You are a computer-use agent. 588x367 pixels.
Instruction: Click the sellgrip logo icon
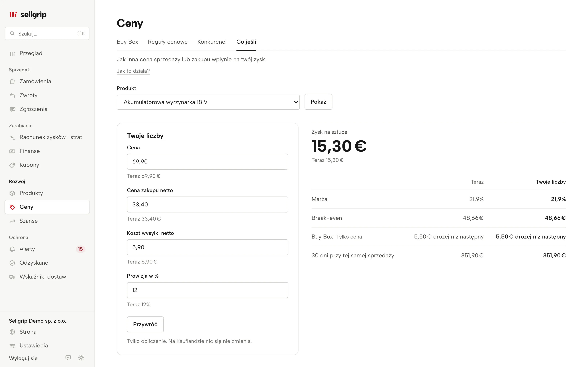(x=13, y=14)
